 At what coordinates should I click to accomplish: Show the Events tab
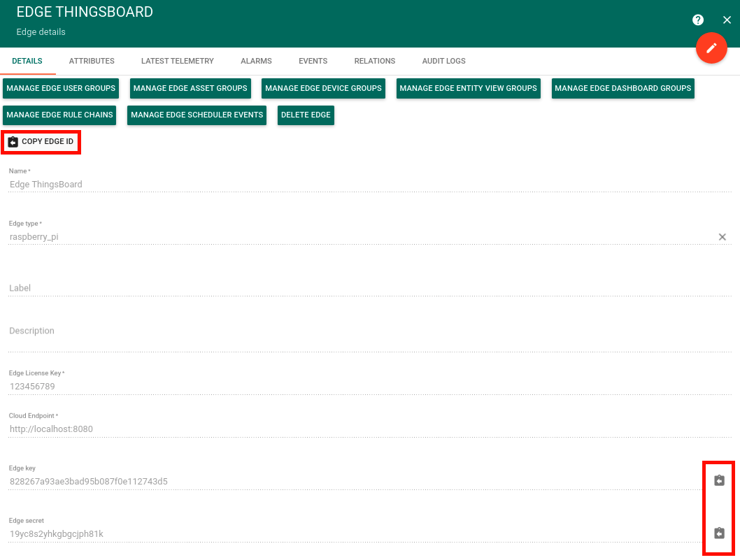313,61
